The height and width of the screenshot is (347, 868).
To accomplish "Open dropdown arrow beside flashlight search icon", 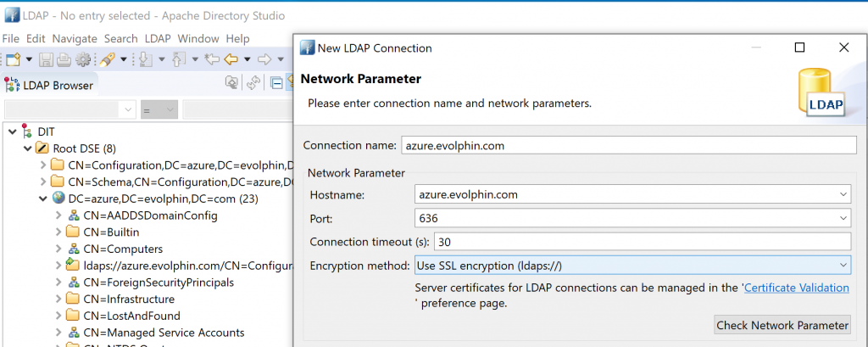I will [124, 59].
